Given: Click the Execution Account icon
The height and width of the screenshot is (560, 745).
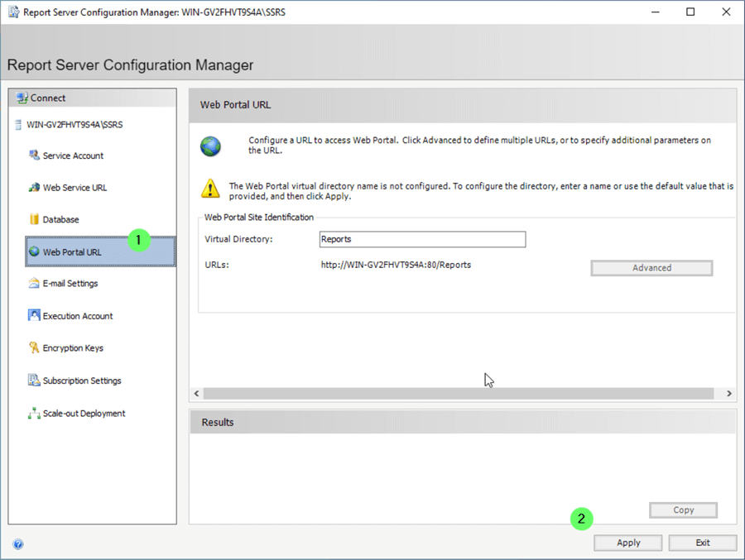Looking at the screenshot, I should point(34,316).
